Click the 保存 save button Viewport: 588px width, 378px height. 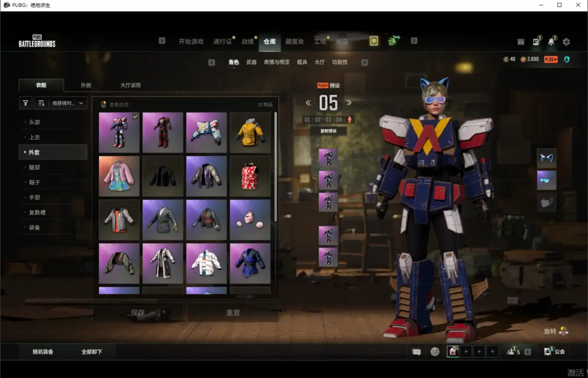click(138, 312)
